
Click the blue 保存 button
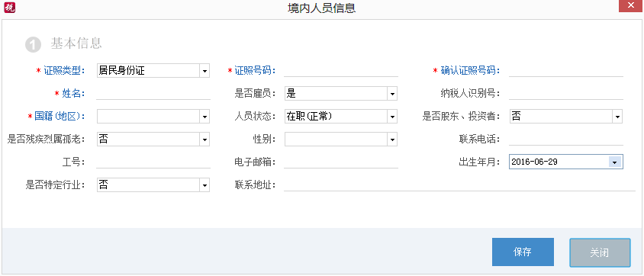(x=523, y=252)
